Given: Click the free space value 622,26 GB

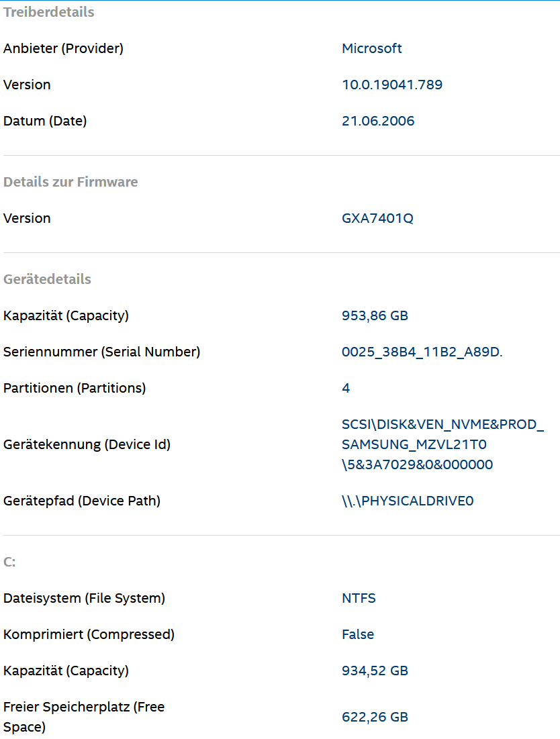Looking at the screenshot, I should 375,717.
